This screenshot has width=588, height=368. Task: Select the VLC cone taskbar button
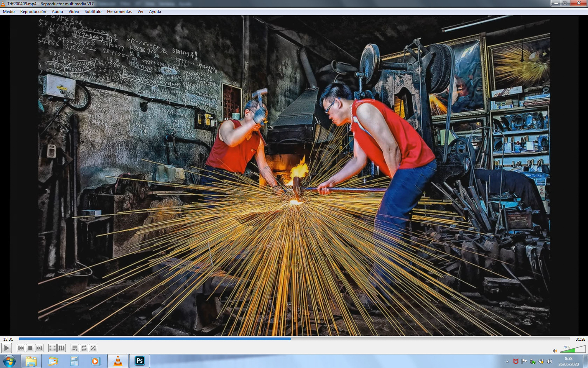118,361
